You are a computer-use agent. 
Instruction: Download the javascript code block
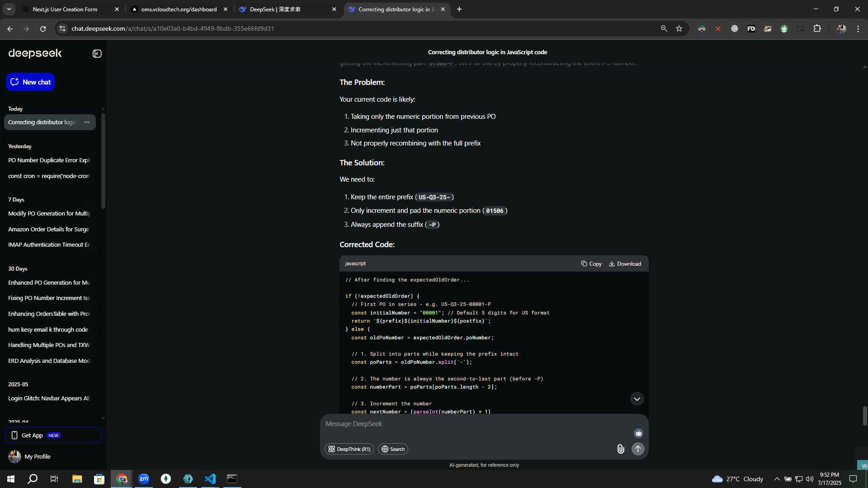pyautogui.click(x=625, y=263)
